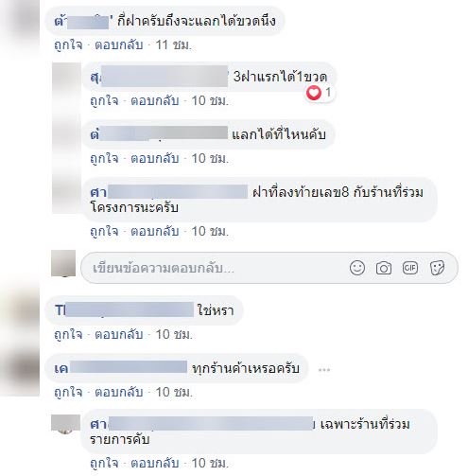Open the 10 ชม. timestamp under ใช่หรา
The height and width of the screenshot is (476, 468).
[174, 334]
